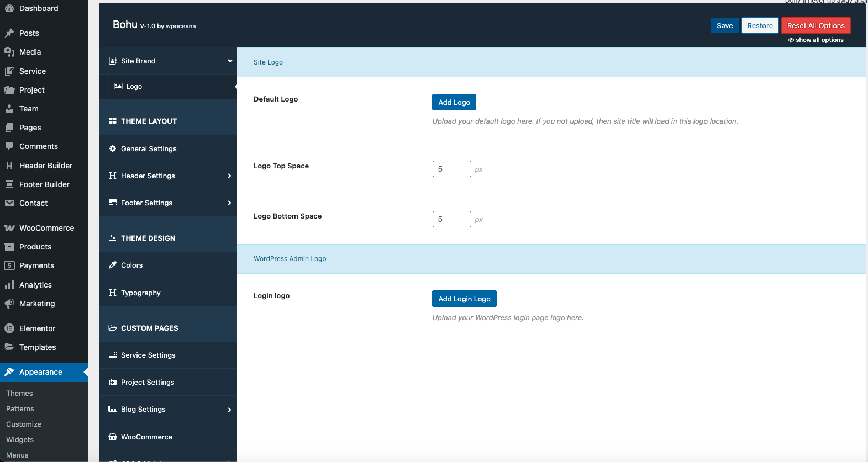Open Colors via the eyedropper icon
Viewport: 868px width, 462px height.
pos(113,265)
